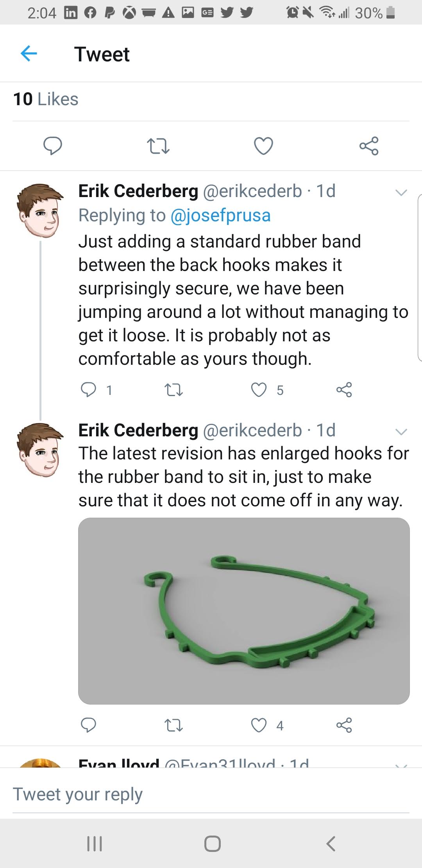
Task: View the 10 Likes list
Action: coord(46,99)
